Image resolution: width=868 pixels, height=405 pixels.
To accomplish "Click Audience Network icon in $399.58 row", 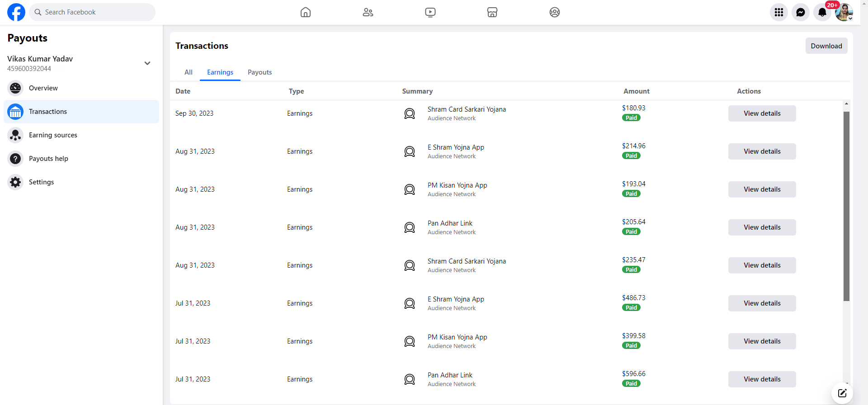I will (x=410, y=341).
